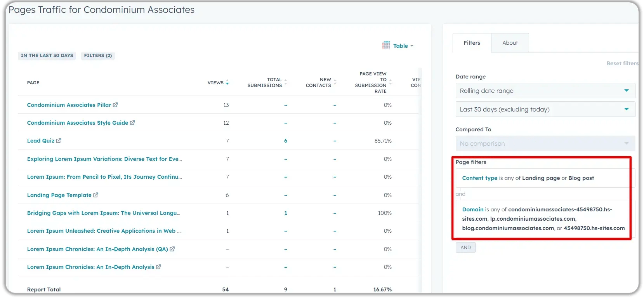Open Lead Quiz page link

(x=41, y=141)
